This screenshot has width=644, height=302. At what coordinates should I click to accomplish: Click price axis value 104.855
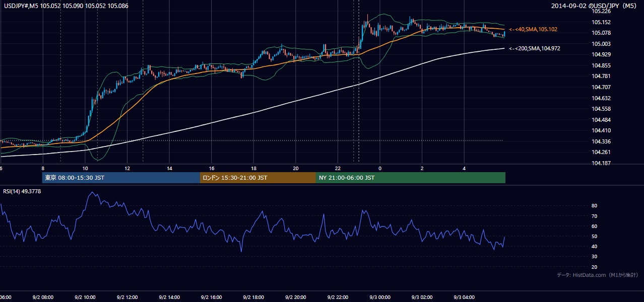(601, 65)
